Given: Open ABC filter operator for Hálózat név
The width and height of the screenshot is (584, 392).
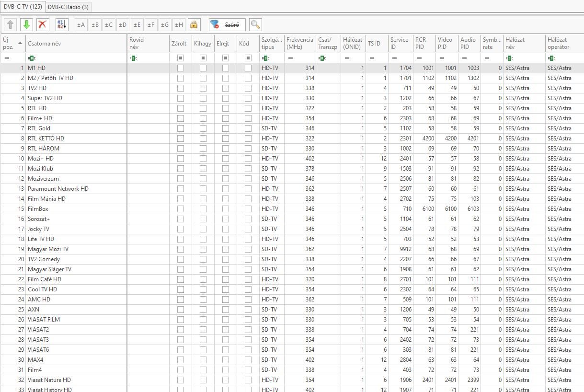Looking at the screenshot, I should pos(510,58).
